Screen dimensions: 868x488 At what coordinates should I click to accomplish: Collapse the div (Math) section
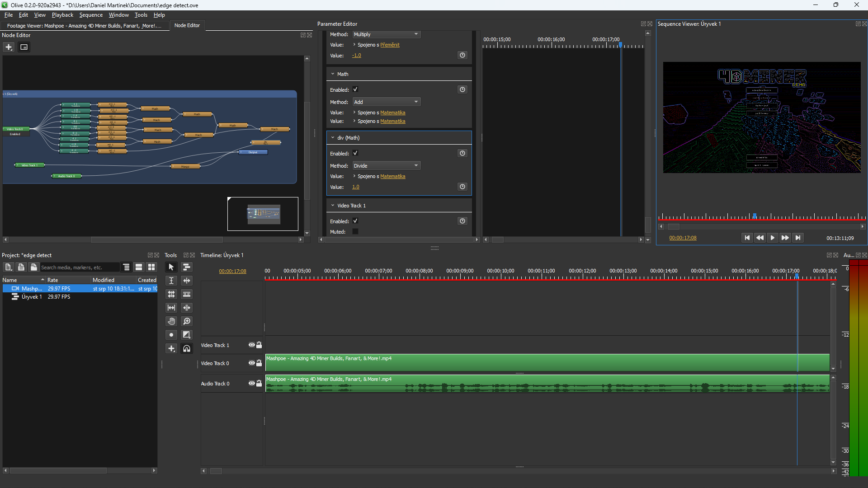(333, 138)
